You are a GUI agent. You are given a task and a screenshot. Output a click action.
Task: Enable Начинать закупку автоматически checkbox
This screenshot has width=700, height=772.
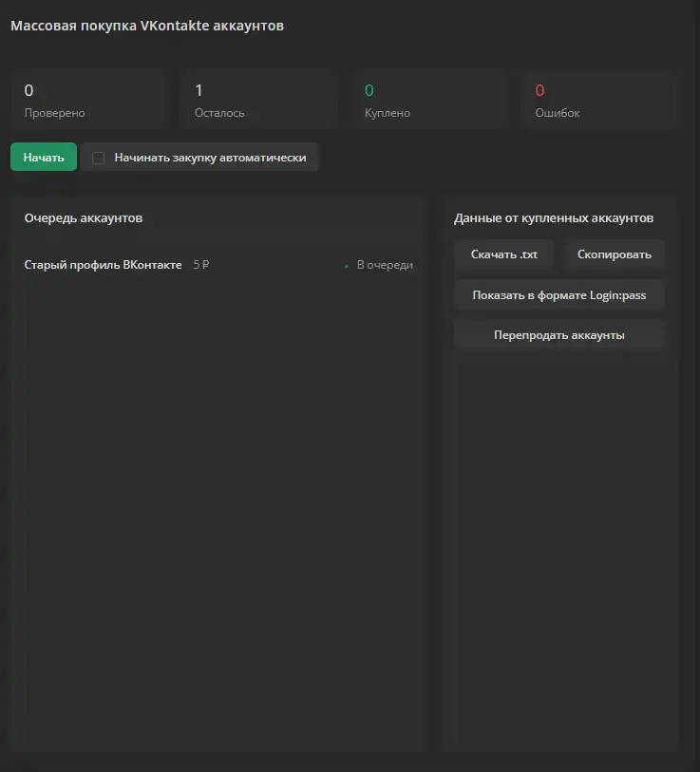point(98,158)
